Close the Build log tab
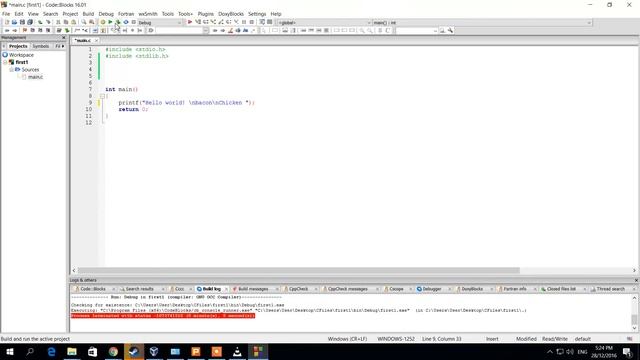Image resolution: width=640 pixels, height=360 pixels. [226, 289]
